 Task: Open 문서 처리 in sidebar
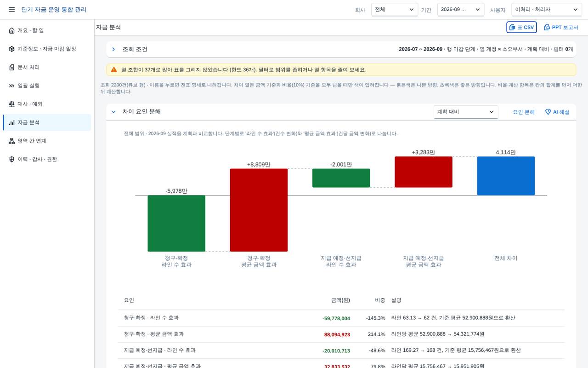(x=47, y=67)
